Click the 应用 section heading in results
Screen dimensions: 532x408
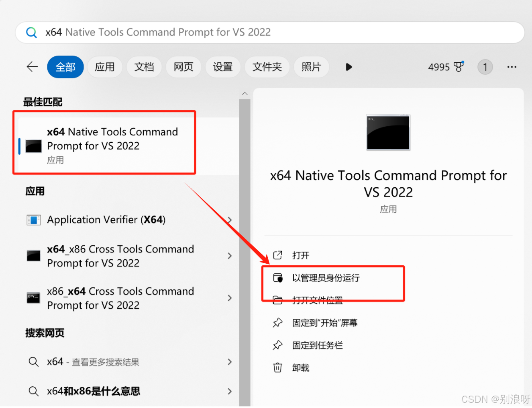tap(35, 191)
